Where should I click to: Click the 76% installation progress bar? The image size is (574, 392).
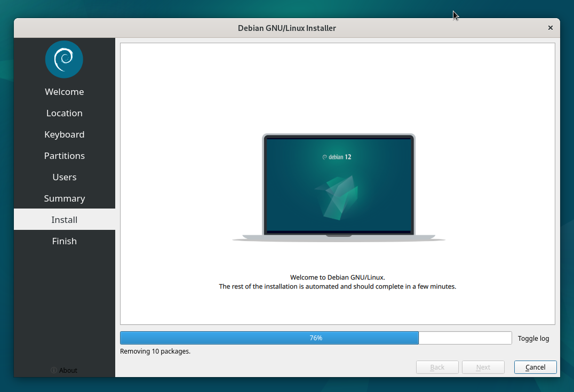[x=316, y=338]
